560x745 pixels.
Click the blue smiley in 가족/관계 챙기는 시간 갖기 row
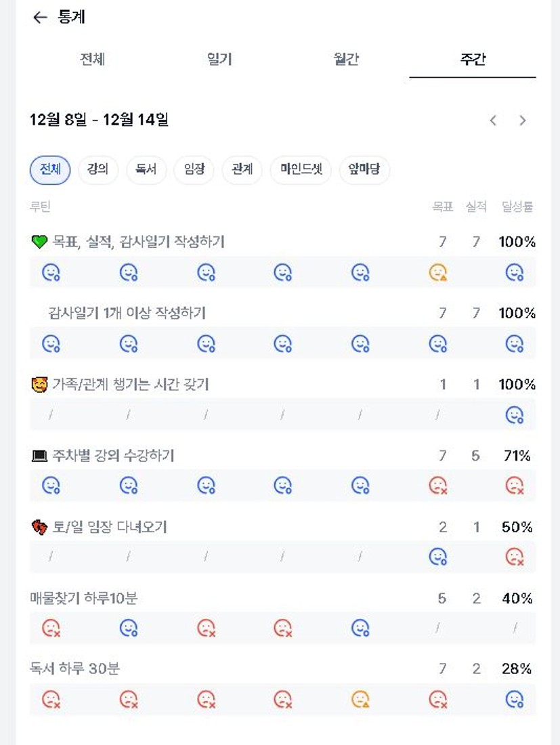point(515,415)
